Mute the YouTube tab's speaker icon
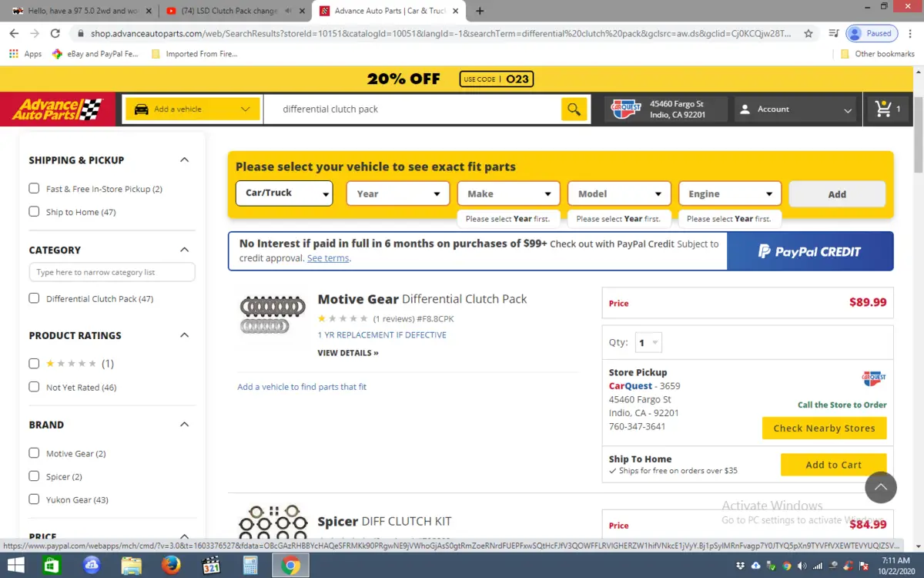Viewport: 924px width, 578px height. (x=289, y=11)
